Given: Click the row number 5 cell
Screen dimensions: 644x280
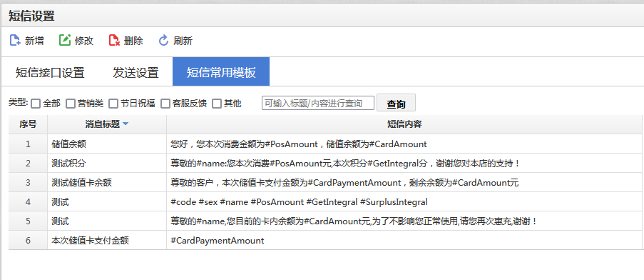Looking at the screenshot, I should tap(28, 221).
